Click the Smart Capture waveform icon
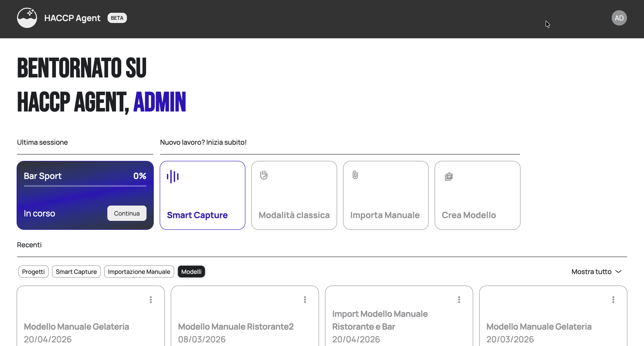Screen dimensions: 644x346 pos(172,176)
